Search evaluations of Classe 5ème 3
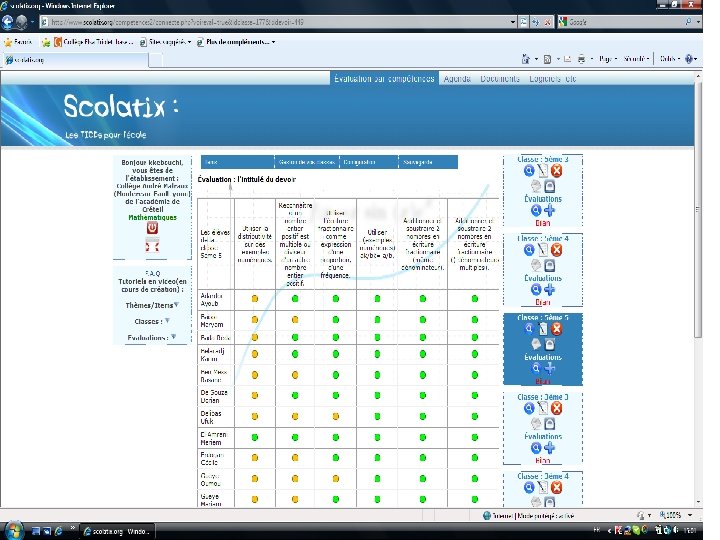The width and height of the screenshot is (720, 540). (x=536, y=210)
